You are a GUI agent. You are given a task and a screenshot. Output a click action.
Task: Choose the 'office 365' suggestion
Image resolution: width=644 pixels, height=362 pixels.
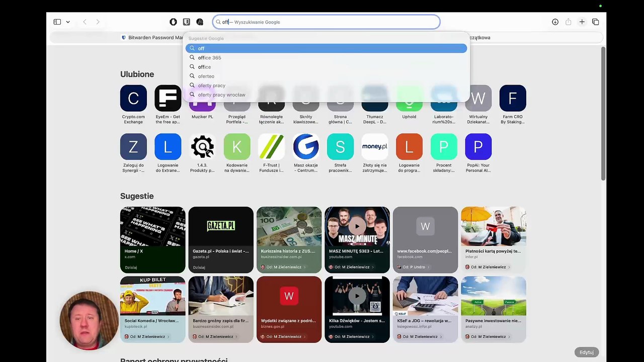coord(326,58)
